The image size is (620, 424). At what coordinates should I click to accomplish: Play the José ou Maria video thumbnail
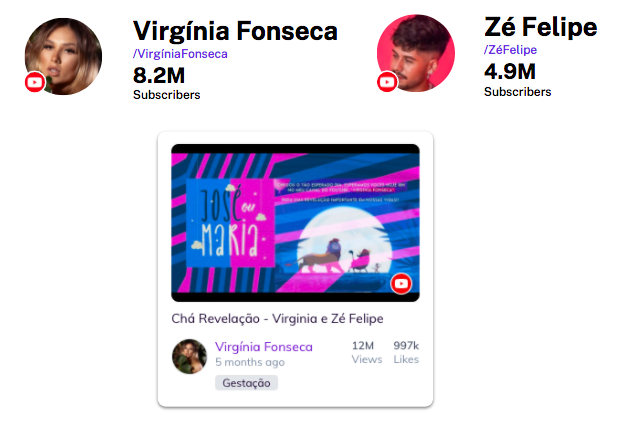pyautogui.click(x=295, y=223)
